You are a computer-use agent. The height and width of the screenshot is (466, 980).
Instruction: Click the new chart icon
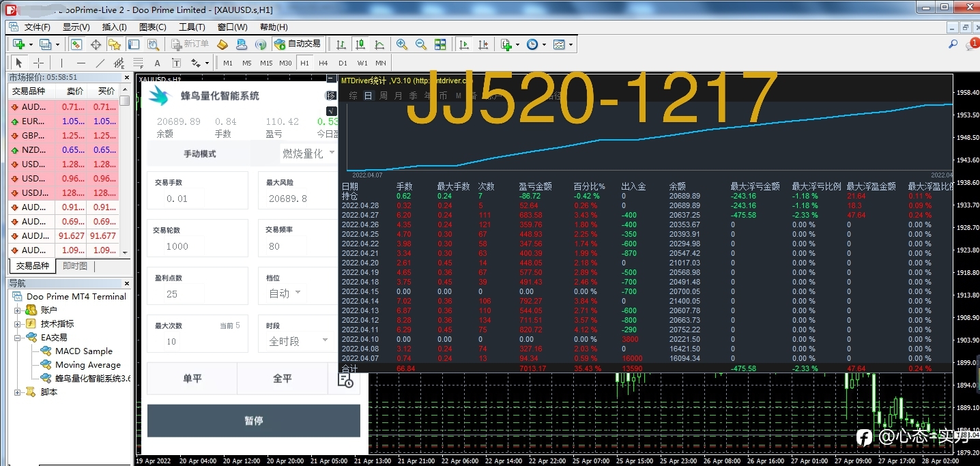pos(19,44)
